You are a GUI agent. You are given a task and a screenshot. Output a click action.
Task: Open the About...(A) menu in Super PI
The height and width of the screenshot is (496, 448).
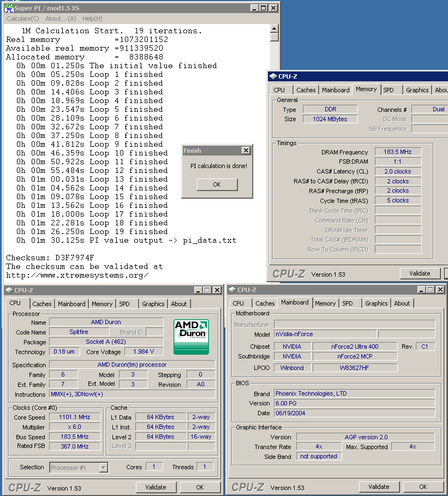61,19
